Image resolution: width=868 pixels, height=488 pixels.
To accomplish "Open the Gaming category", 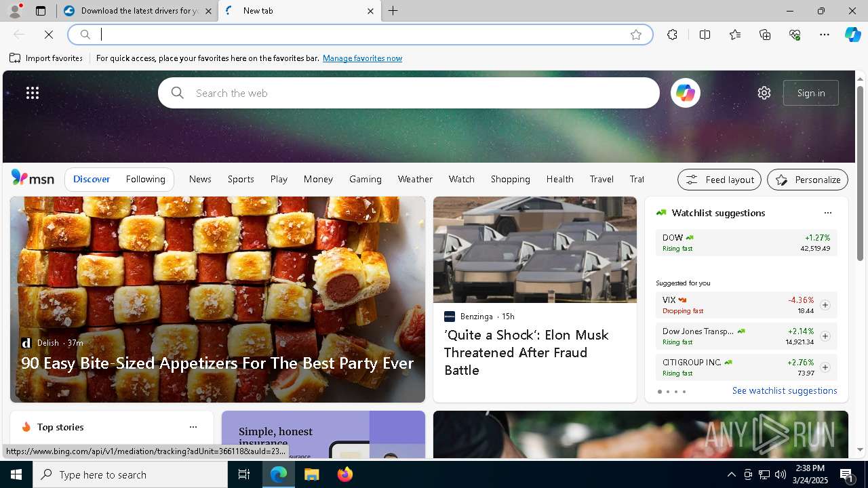I will pos(366,179).
